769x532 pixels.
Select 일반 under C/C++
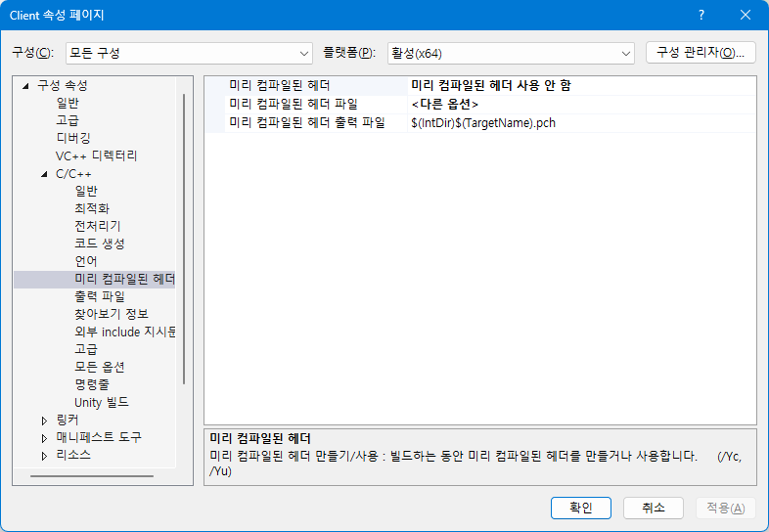pos(86,191)
